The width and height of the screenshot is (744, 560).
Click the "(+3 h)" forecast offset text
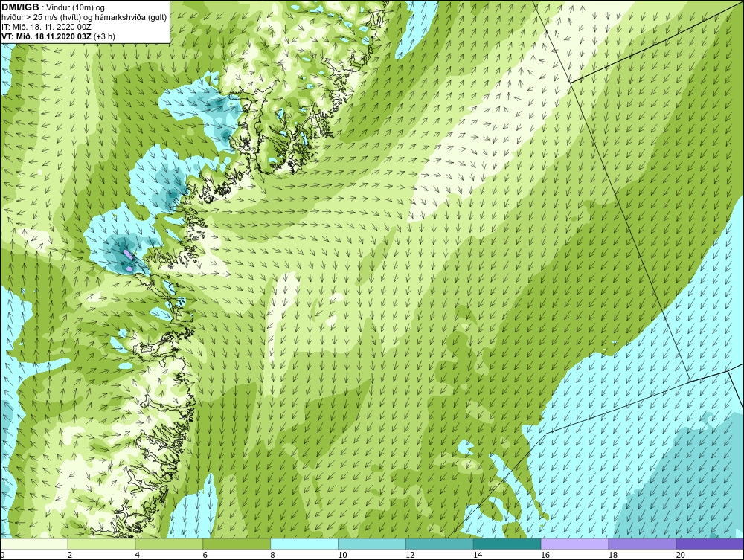[104, 36]
